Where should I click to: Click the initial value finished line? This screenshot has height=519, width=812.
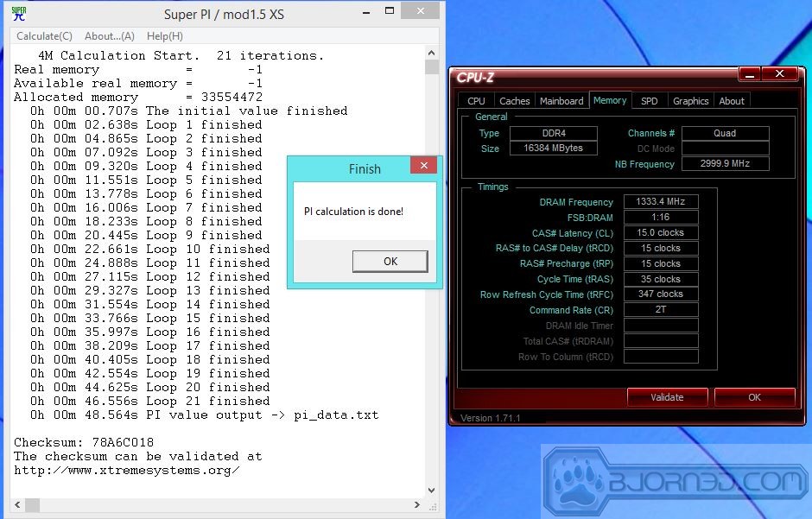tap(189, 111)
